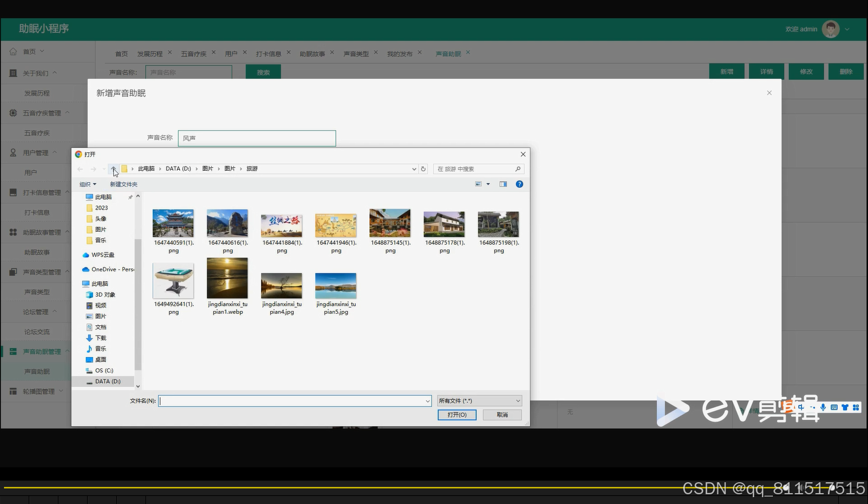The height and width of the screenshot is (504, 868).
Task: Click the up-folder arrow in file dialog
Action: click(x=113, y=168)
